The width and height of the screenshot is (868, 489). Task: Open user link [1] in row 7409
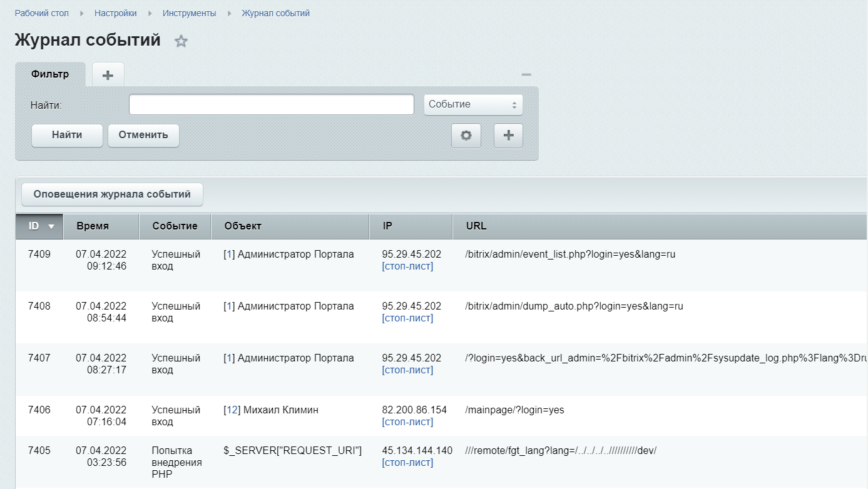pos(229,255)
